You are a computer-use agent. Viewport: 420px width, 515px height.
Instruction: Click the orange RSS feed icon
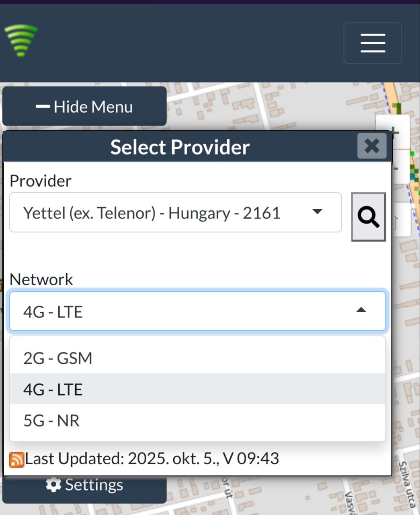(16, 459)
